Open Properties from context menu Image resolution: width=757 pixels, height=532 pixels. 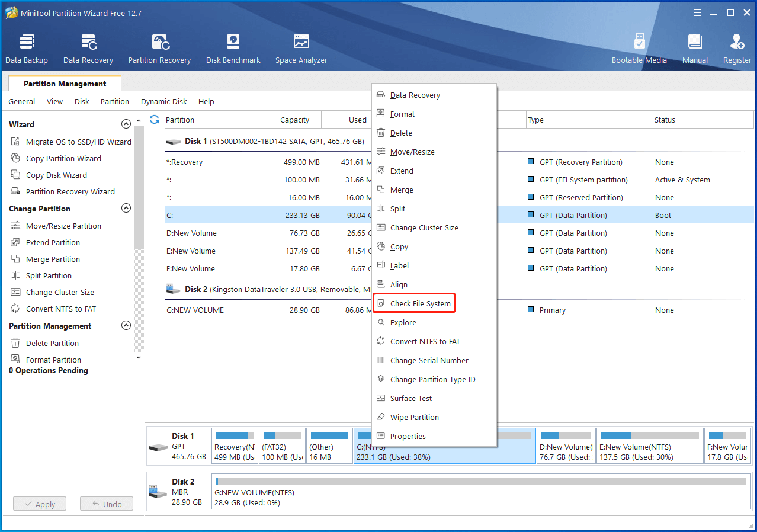pos(434,436)
